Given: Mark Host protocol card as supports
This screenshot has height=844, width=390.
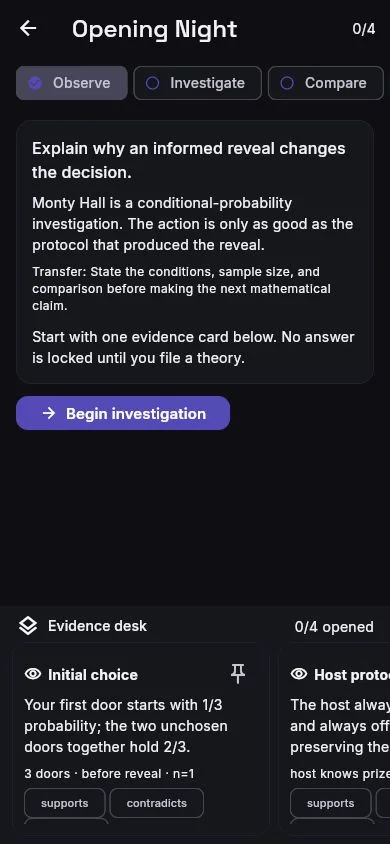Looking at the screenshot, I should 330,803.
